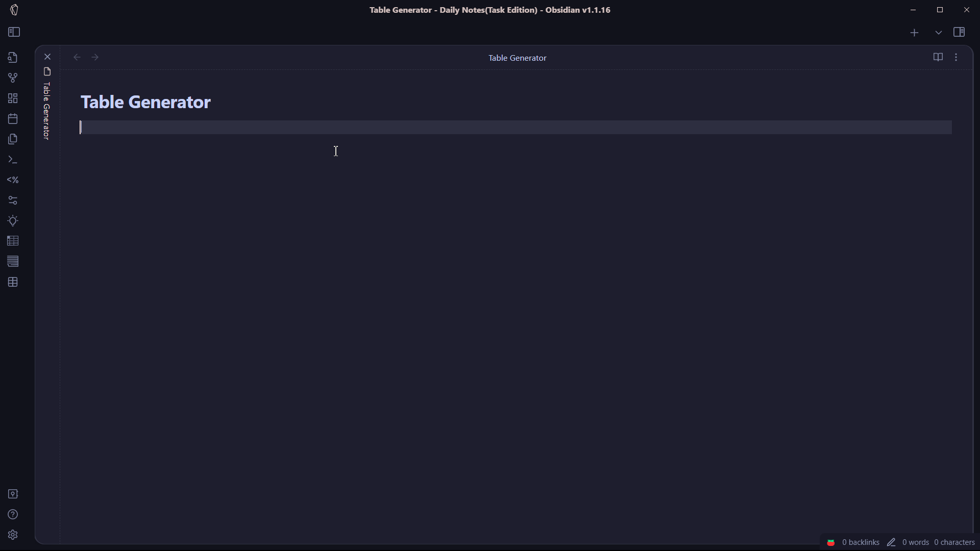Open the note's more options menu
The height and width of the screenshot is (551, 980).
(956, 57)
